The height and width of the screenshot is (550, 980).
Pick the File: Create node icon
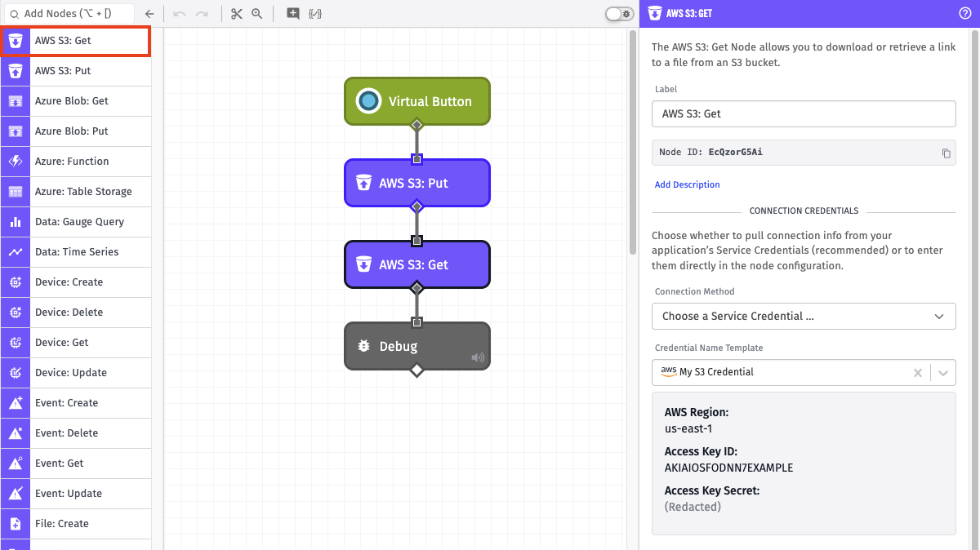tap(15, 524)
